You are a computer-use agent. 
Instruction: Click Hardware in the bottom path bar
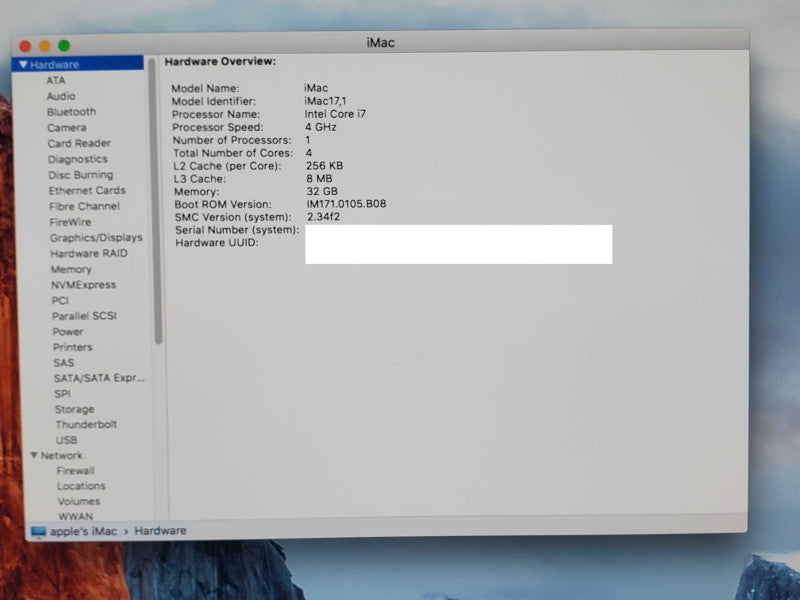pyautogui.click(x=160, y=531)
